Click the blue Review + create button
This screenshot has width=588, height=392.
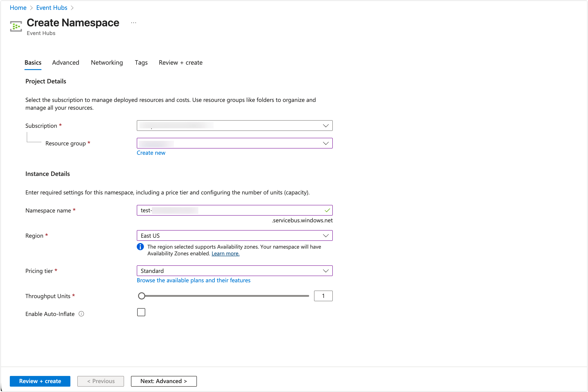(40, 381)
